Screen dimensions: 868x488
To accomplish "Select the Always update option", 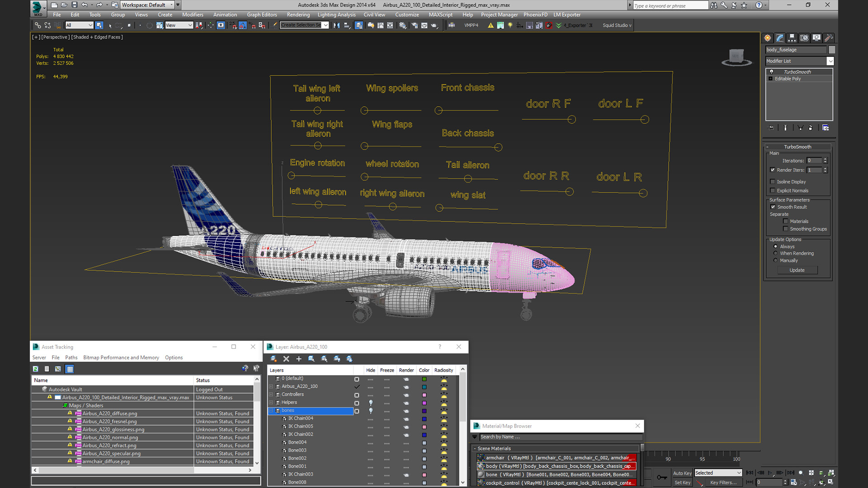I will tap(776, 247).
